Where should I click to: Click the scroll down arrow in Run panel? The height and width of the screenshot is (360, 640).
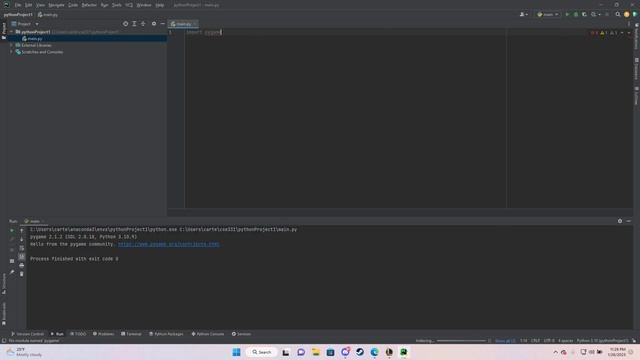coord(22,239)
